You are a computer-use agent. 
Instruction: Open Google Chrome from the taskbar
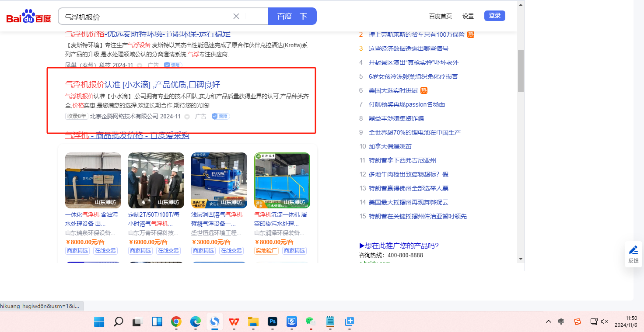(176, 322)
